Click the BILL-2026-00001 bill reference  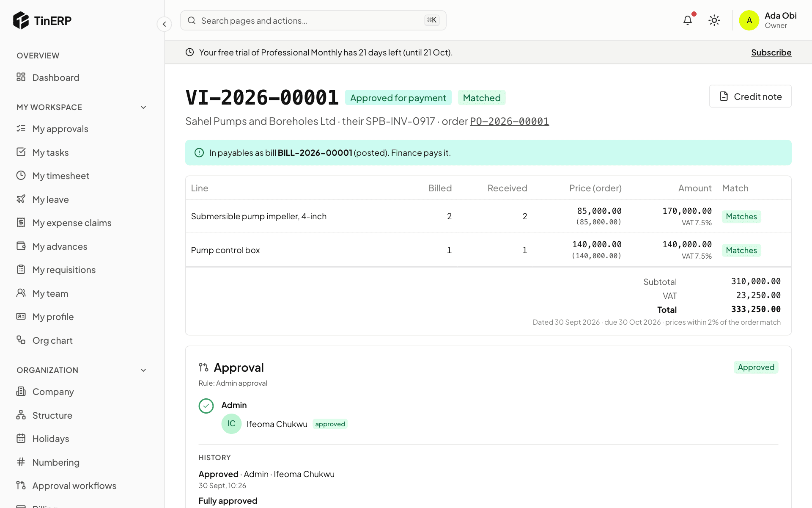pyautogui.click(x=315, y=153)
